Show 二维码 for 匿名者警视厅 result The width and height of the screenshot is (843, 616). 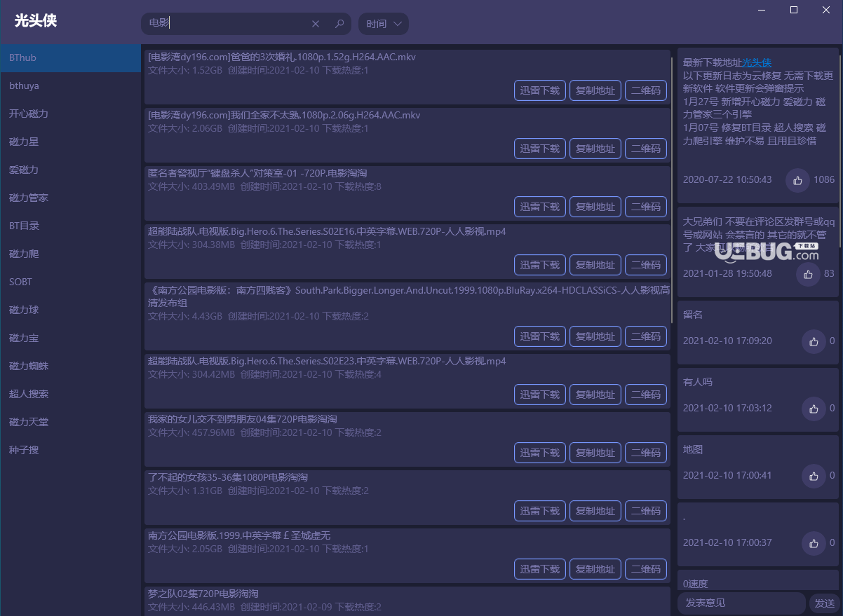(x=646, y=207)
